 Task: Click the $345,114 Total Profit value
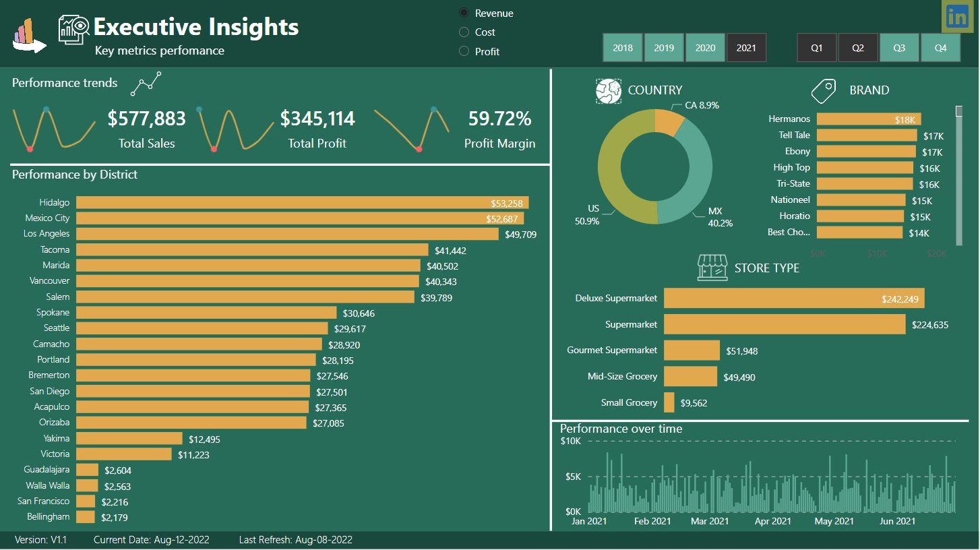tap(317, 119)
